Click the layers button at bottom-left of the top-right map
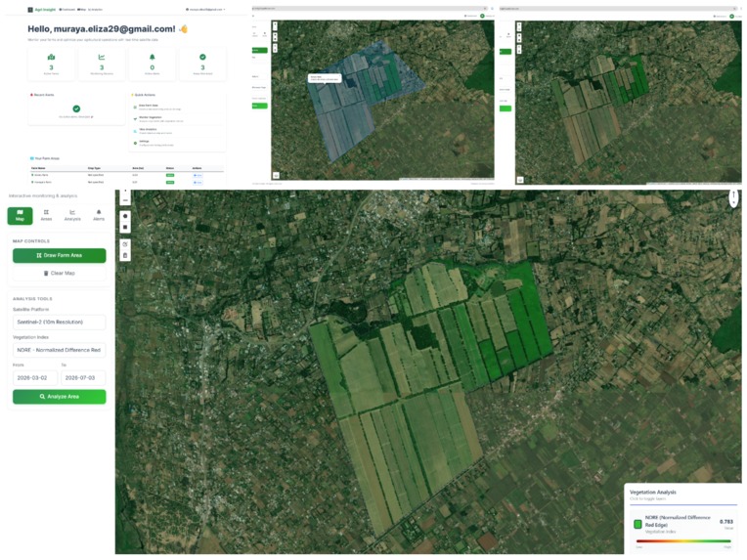This screenshot has height=560, width=747. coord(520,180)
